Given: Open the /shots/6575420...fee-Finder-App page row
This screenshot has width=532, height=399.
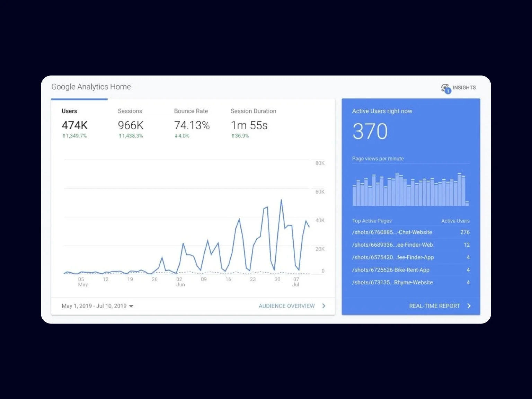Looking at the screenshot, I should (411, 257).
